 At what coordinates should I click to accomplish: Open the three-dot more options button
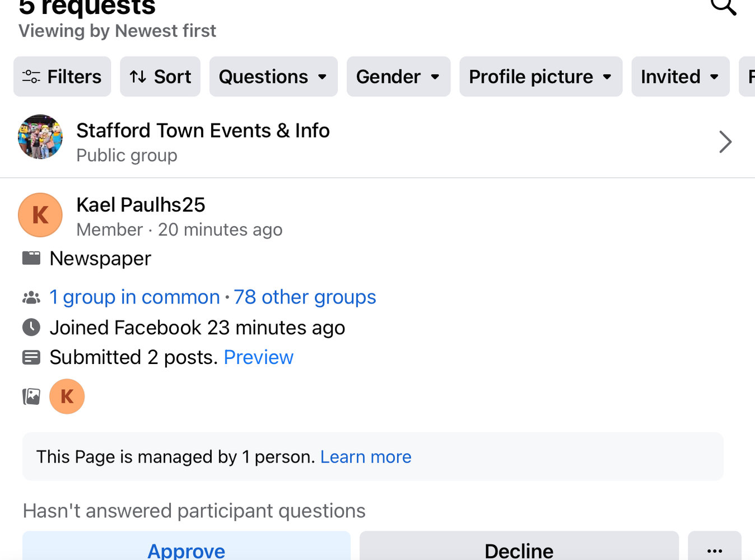point(714,550)
